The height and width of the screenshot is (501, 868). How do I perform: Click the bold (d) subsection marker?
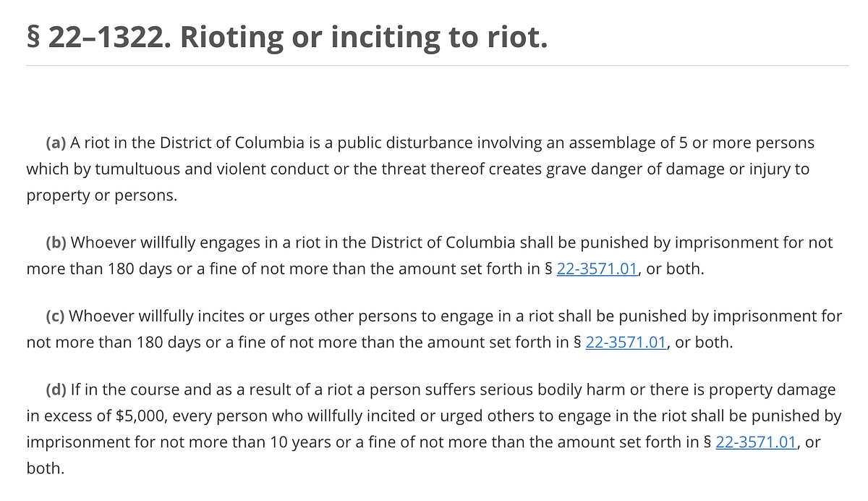[x=56, y=390]
